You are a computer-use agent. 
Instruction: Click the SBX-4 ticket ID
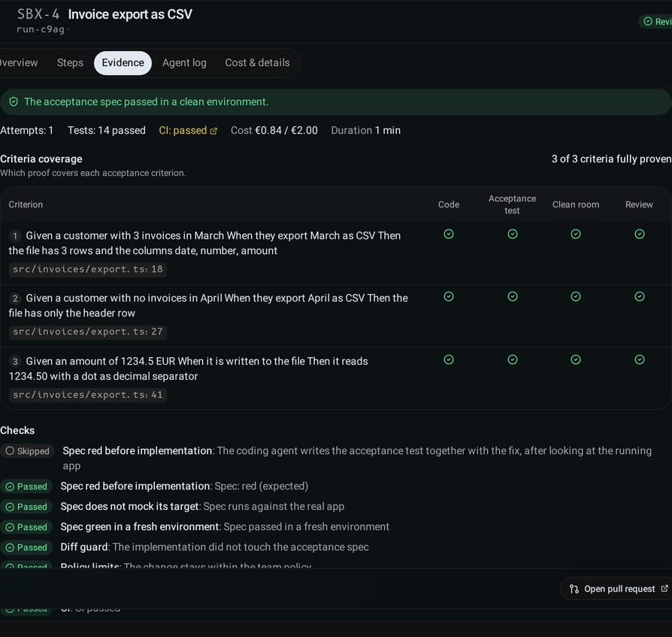[x=38, y=14]
